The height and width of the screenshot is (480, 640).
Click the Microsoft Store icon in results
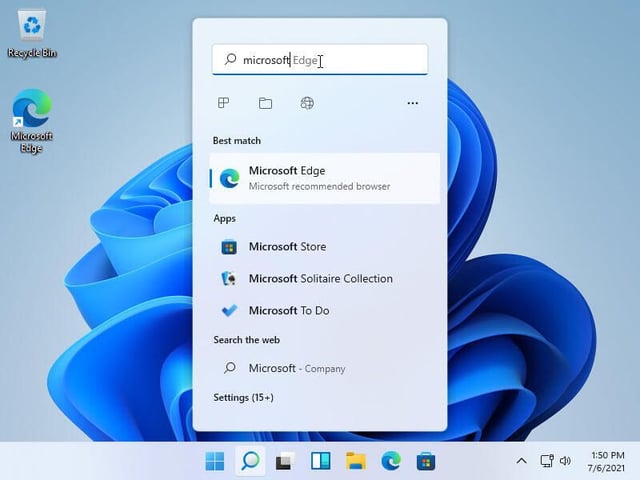229,247
